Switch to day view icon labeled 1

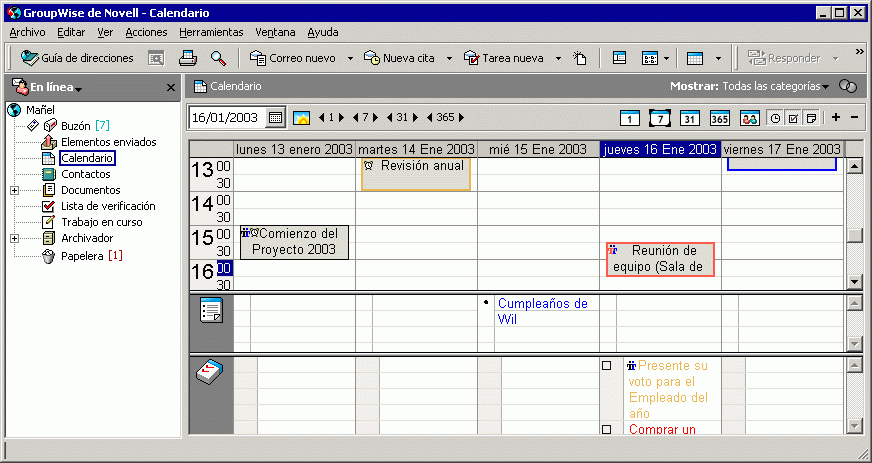(630, 118)
